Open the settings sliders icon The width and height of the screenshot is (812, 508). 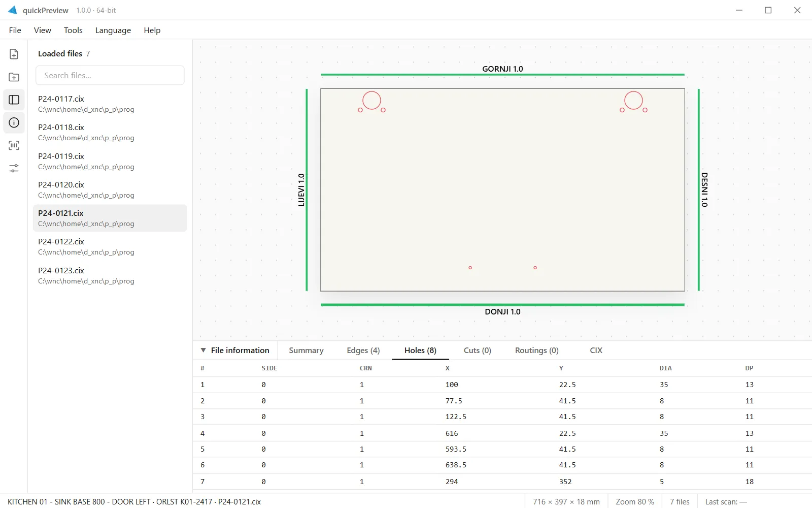click(x=14, y=168)
